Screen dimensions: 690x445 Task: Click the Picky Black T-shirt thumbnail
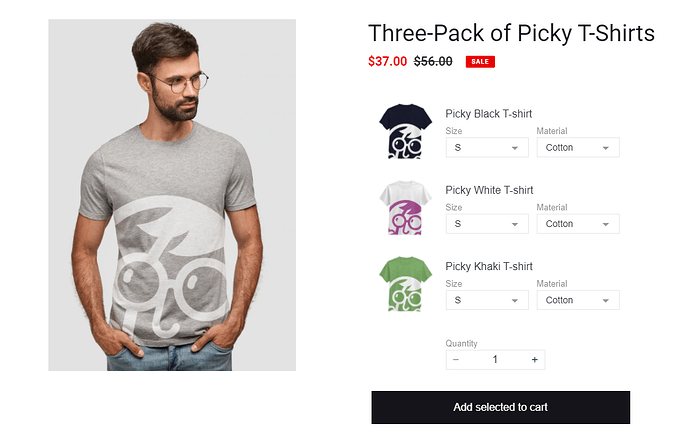click(x=404, y=131)
